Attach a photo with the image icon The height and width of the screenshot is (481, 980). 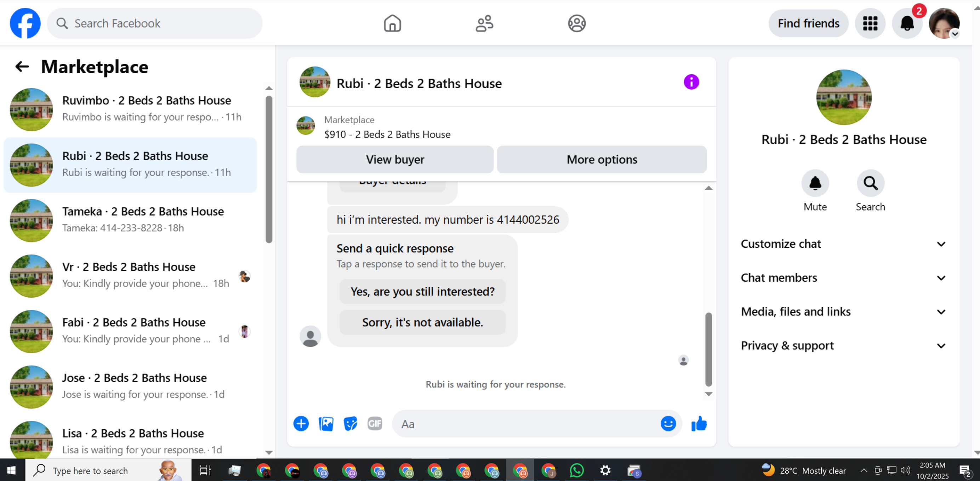[x=326, y=424]
